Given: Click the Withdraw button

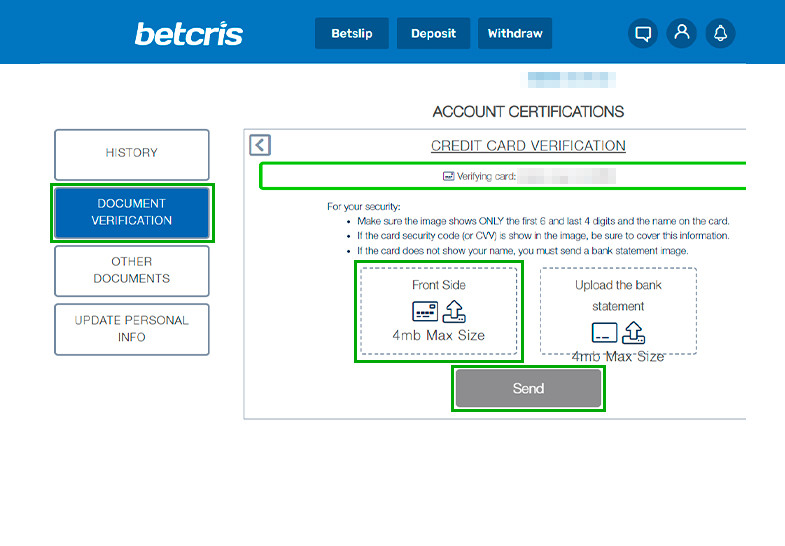Looking at the screenshot, I should coord(515,34).
